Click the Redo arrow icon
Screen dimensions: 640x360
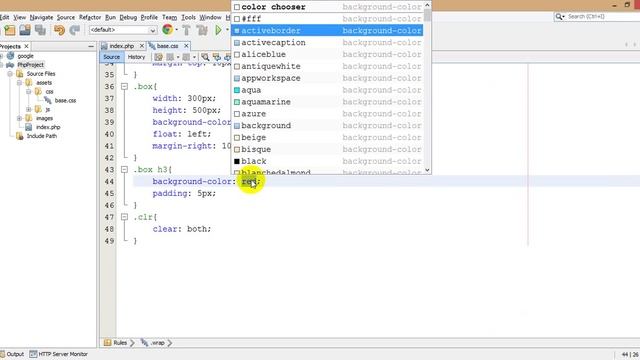pyautogui.click(x=75, y=30)
